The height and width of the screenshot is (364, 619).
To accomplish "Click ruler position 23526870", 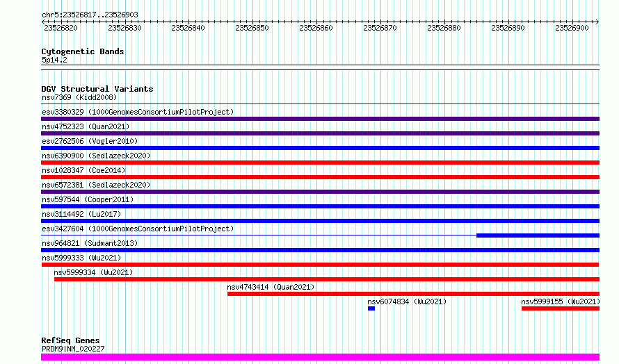I will pos(380,28).
